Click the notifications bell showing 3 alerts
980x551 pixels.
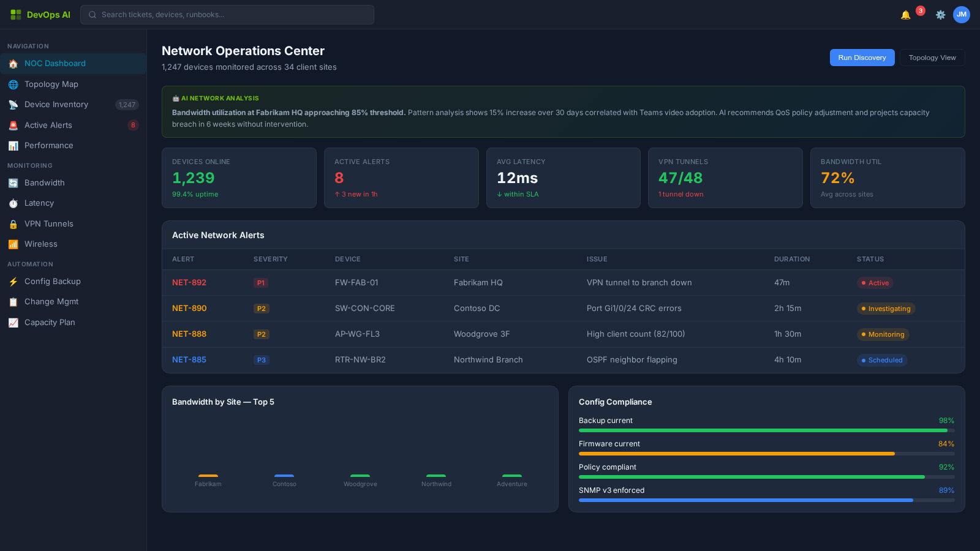pyautogui.click(x=905, y=13)
